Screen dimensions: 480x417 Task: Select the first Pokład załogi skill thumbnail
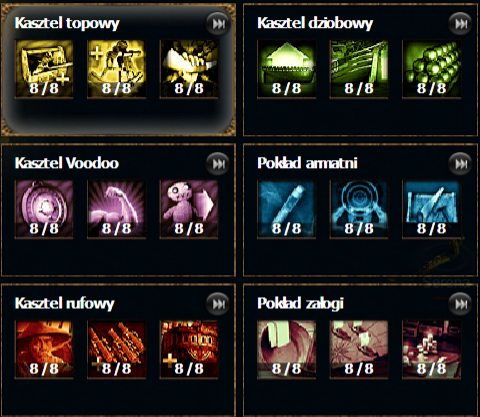tap(287, 349)
